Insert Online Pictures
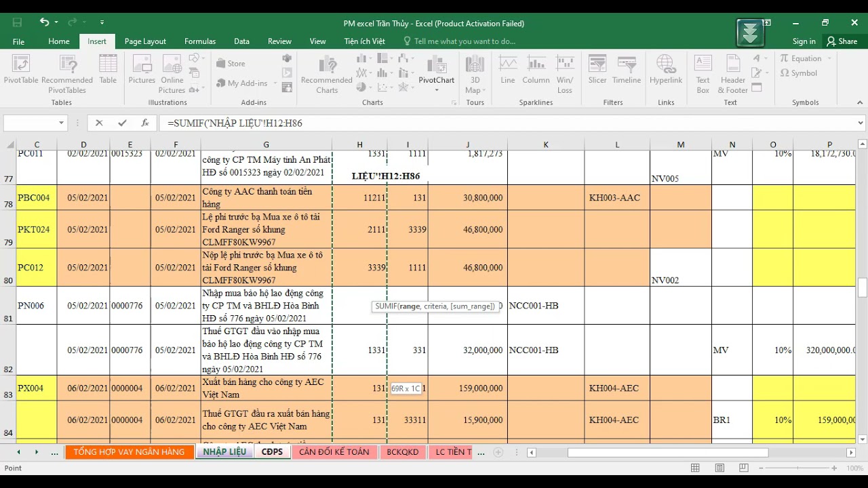The image size is (868, 488). 172,73
